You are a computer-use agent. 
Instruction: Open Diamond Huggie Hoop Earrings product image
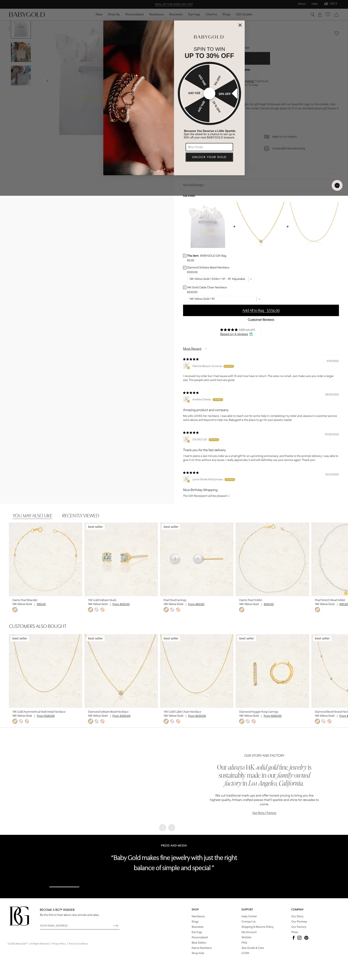click(272, 671)
